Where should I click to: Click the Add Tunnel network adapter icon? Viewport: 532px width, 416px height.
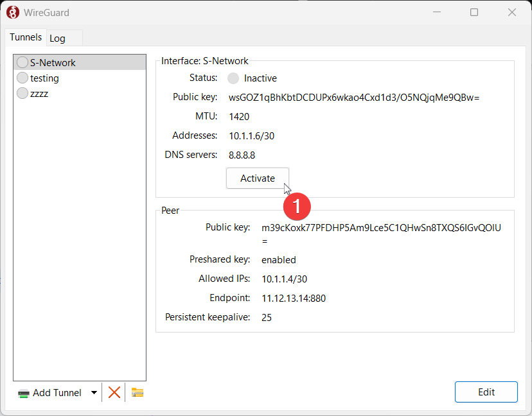coord(24,394)
